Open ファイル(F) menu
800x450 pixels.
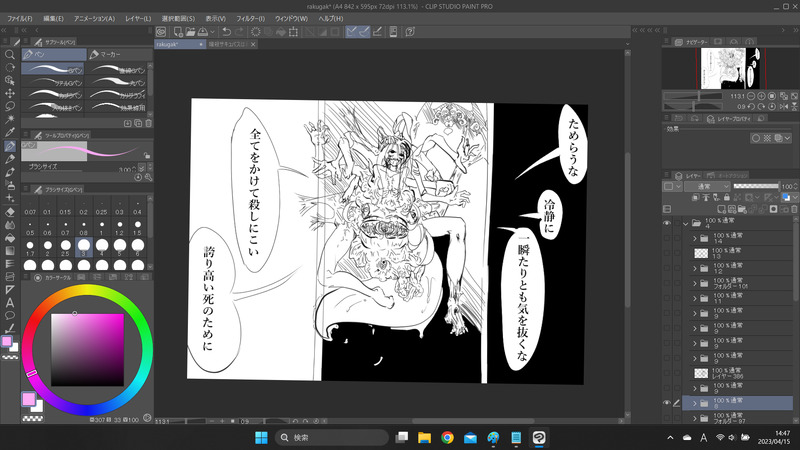click(20, 18)
